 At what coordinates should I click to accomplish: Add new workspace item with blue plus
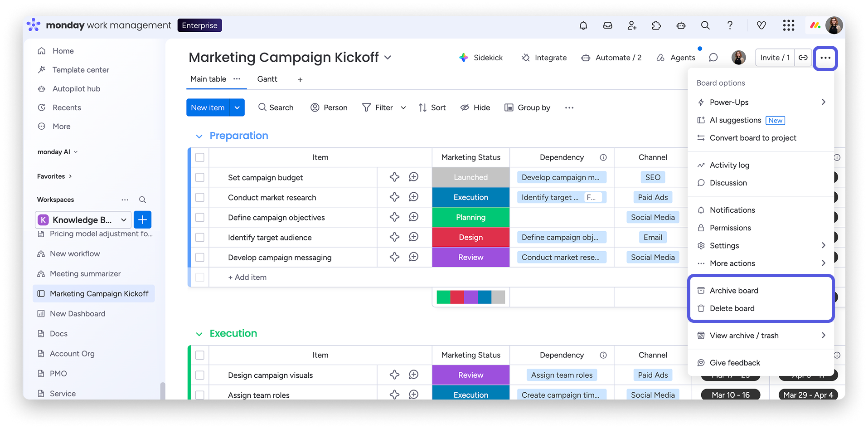pos(142,220)
